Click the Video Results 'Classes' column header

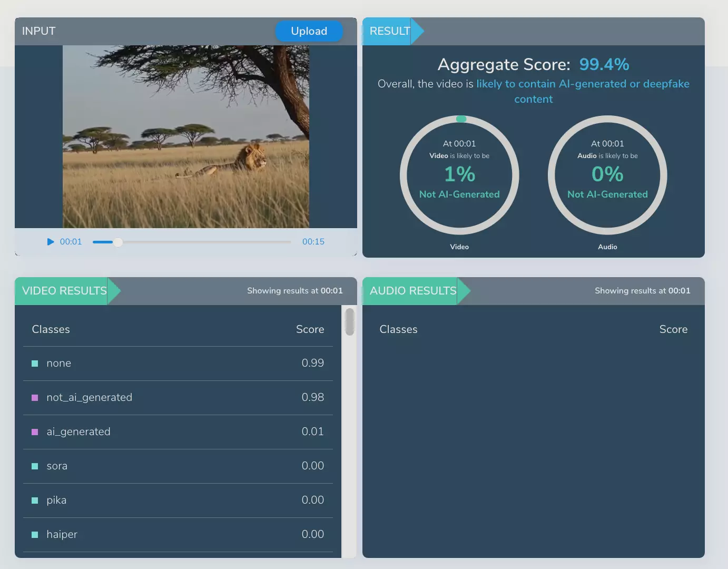click(51, 329)
